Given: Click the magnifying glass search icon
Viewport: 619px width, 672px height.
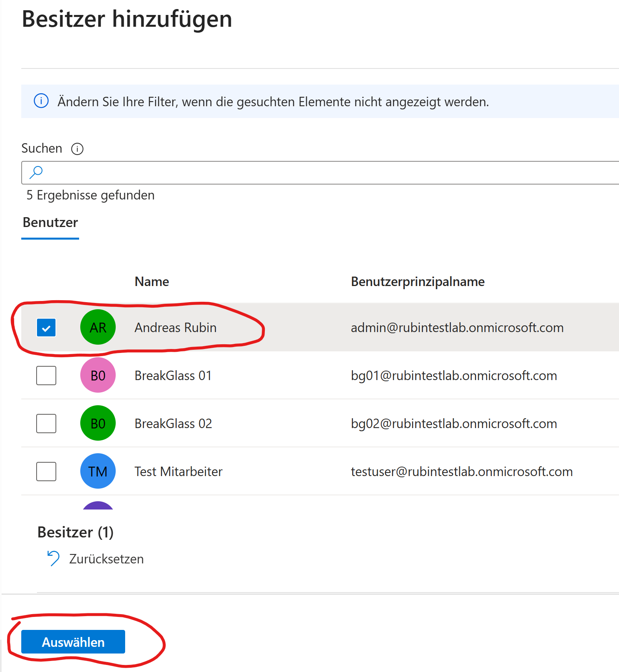Looking at the screenshot, I should (36, 172).
